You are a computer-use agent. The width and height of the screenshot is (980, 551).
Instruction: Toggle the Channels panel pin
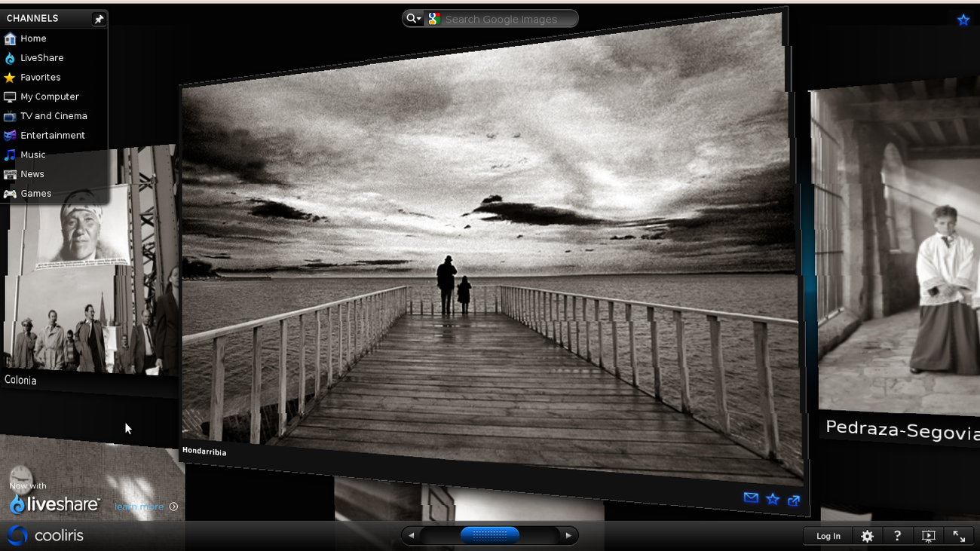99,19
